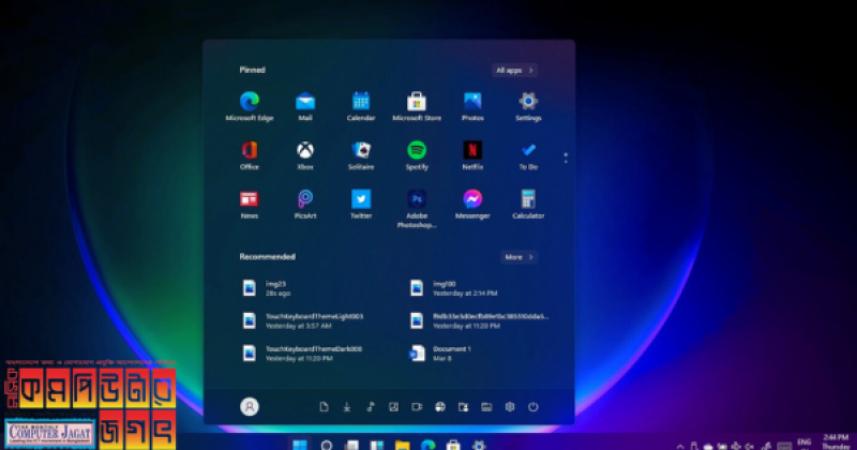The image size is (857, 450).
Task: Launch the Photos app
Action: [x=472, y=107]
